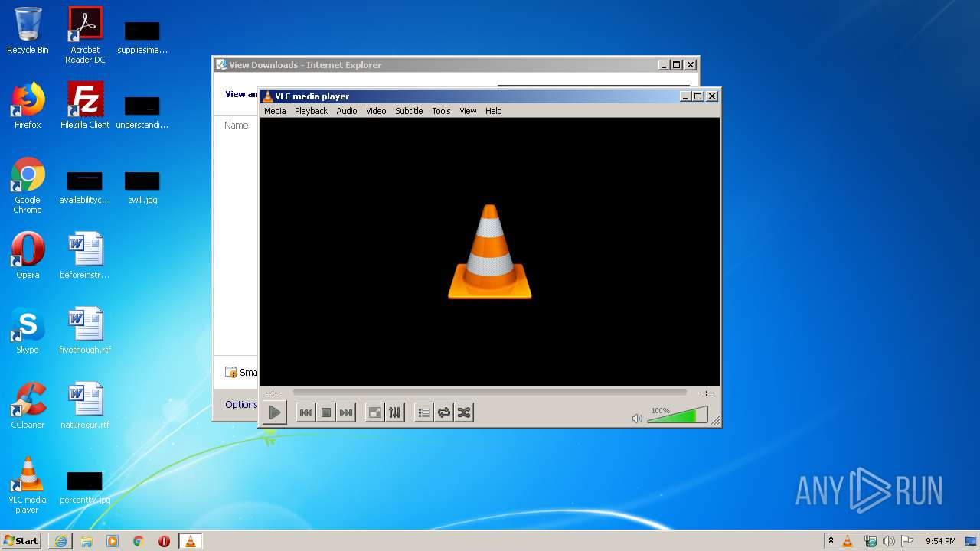Open Firefox desktop shortcut
Image resolution: width=980 pixels, height=551 pixels.
(x=28, y=106)
